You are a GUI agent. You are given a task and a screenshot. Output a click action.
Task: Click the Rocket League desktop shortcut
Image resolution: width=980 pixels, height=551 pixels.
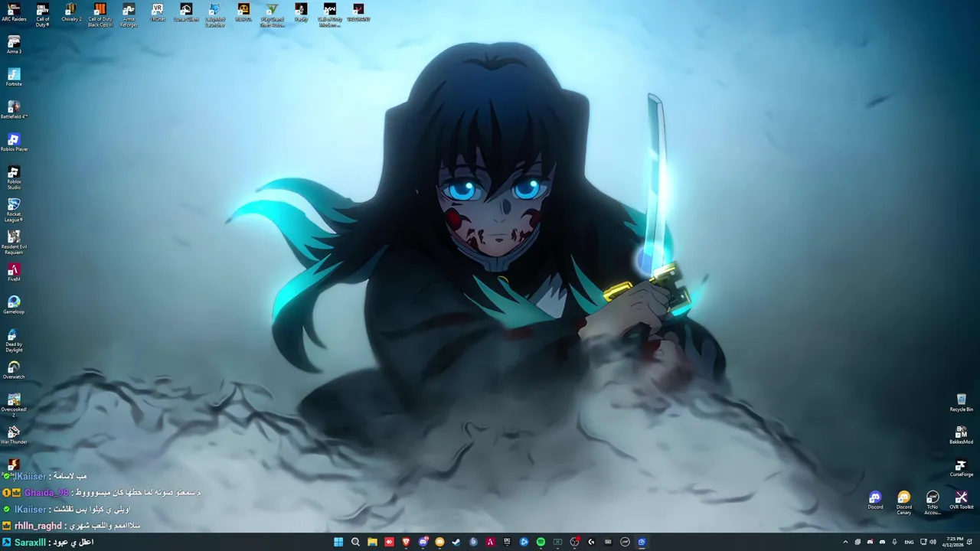(14, 210)
